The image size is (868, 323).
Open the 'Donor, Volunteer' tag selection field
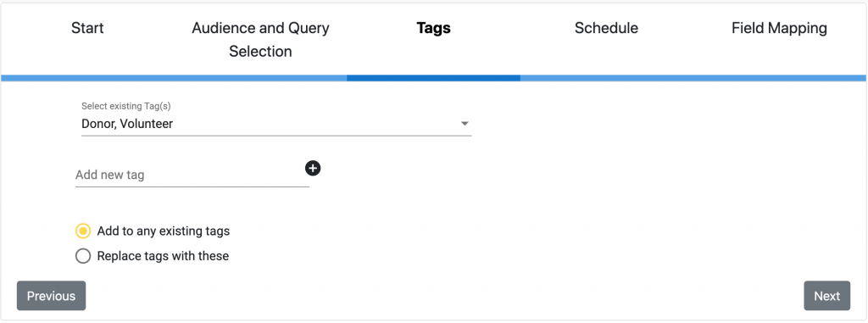click(276, 124)
